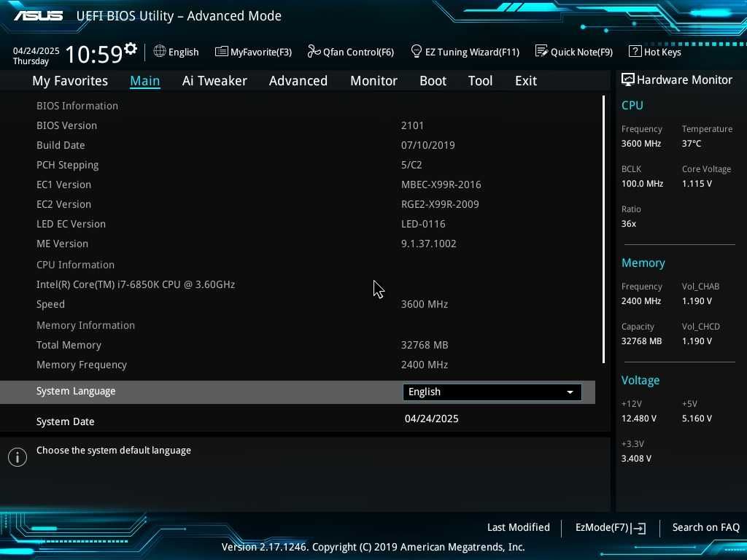The height and width of the screenshot is (560, 747).
Task: Click EC2 Version value RGE2-X99R-2009
Action: (440, 204)
